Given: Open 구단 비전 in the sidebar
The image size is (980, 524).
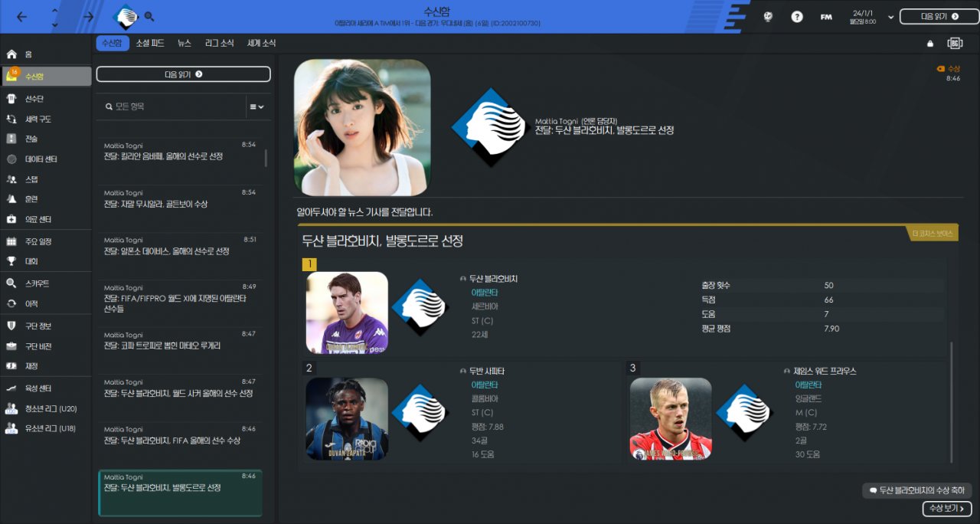Looking at the screenshot, I should (x=46, y=346).
